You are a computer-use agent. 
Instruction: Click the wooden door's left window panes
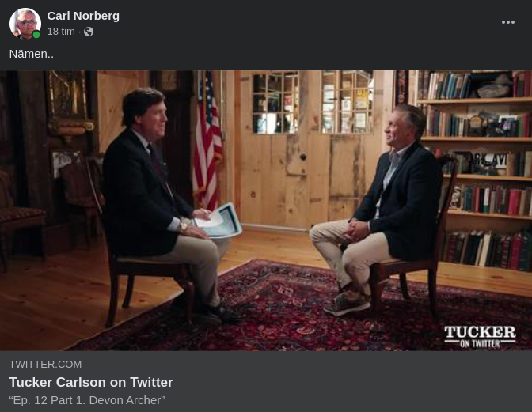tap(275, 102)
